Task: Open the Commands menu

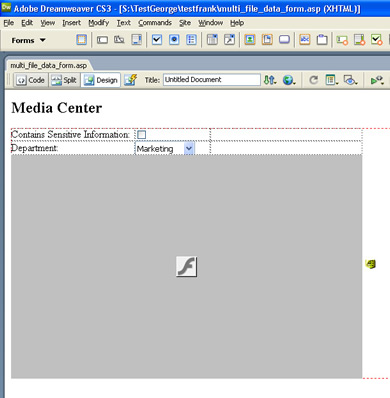Action: (x=155, y=23)
